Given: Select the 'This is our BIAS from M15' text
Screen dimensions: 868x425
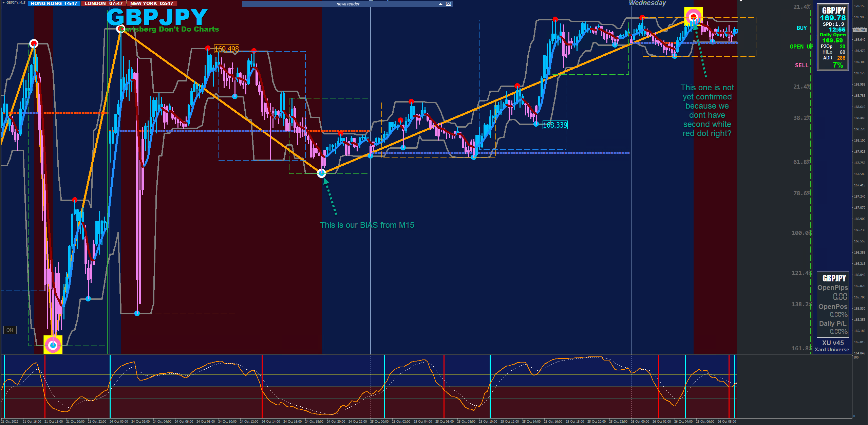Looking at the screenshot, I should coord(367,225).
